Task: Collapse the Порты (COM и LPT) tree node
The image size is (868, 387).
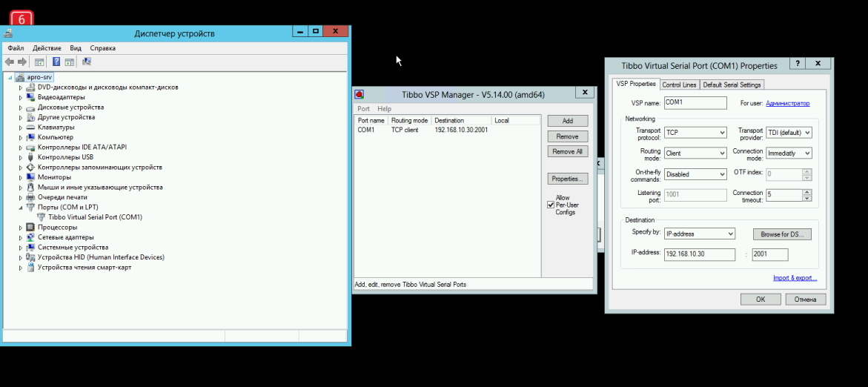Action: coord(21,208)
